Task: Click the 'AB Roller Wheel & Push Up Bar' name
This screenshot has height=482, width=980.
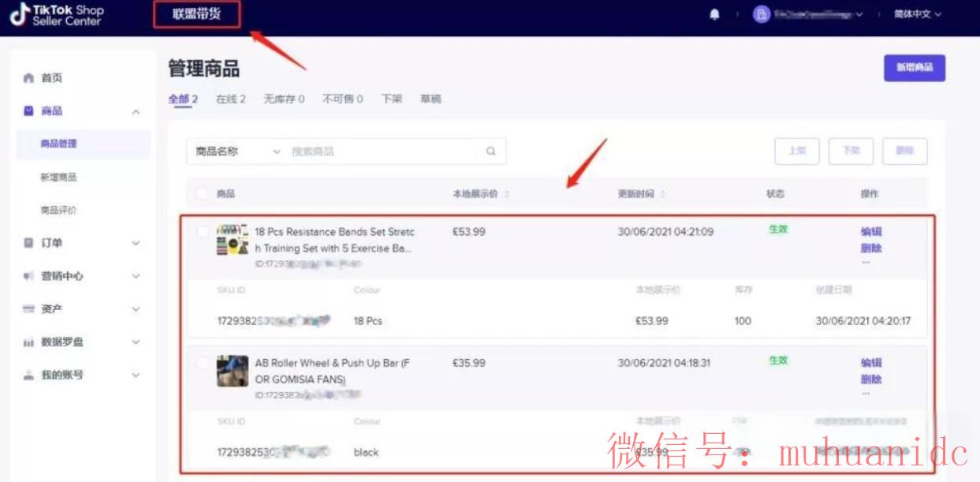Action: click(333, 371)
